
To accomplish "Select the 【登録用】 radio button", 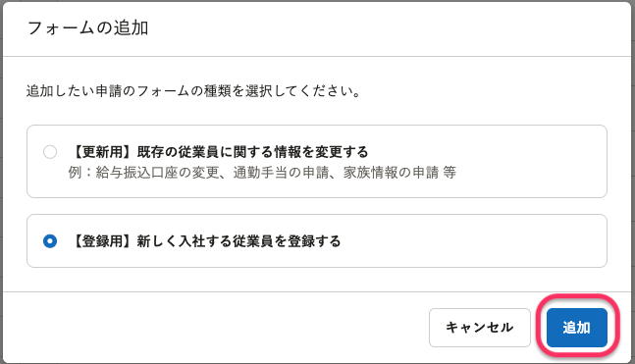I will coord(50,241).
